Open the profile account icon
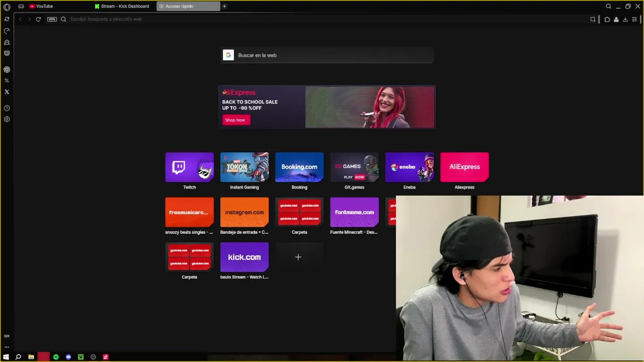Screen dimensions: 644x362 616,20
